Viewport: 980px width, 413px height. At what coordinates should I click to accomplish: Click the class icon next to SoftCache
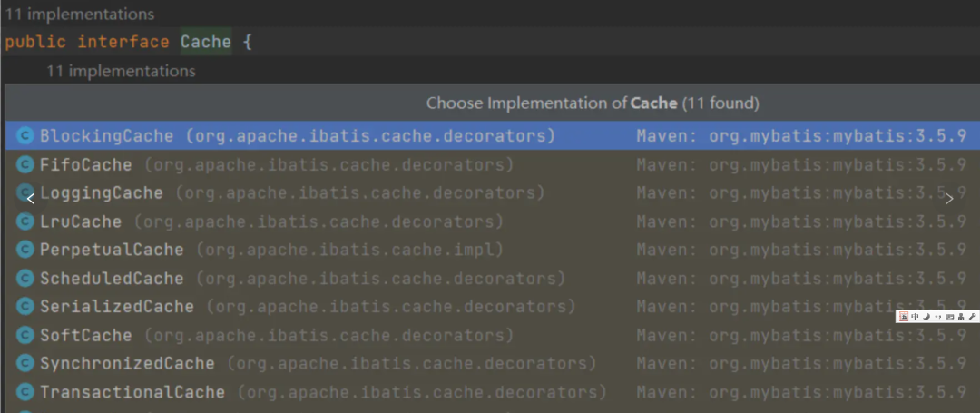click(x=25, y=335)
